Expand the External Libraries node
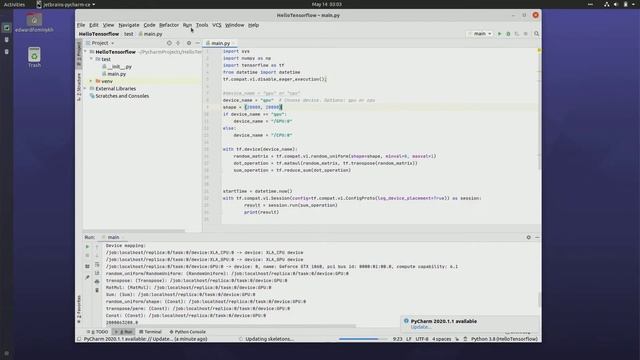The height and width of the screenshot is (360, 640). [86, 89]
